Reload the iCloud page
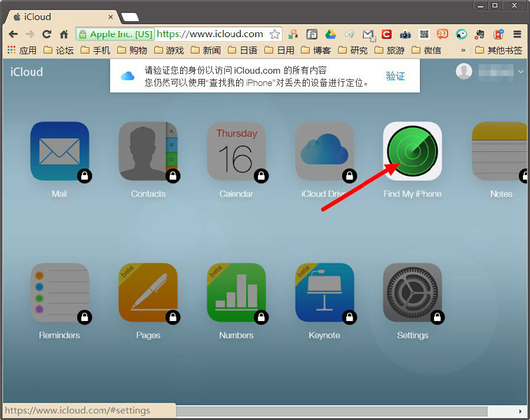Screen dimensions: 530x420 click(47, 34)
